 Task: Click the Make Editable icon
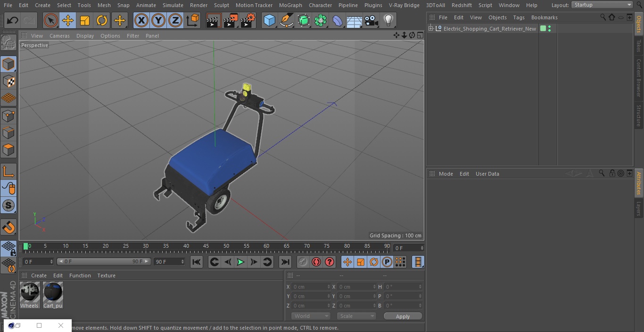point(8,43)
